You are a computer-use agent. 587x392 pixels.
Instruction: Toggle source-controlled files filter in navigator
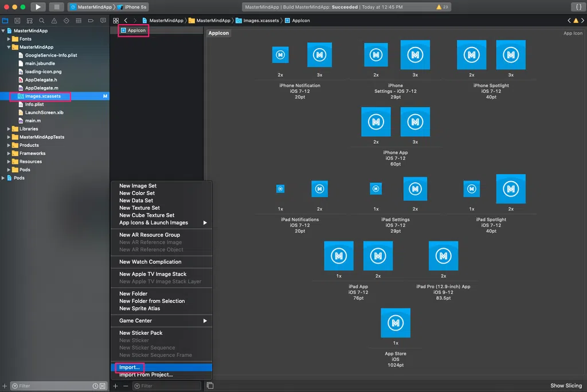(x=102, y=386)
